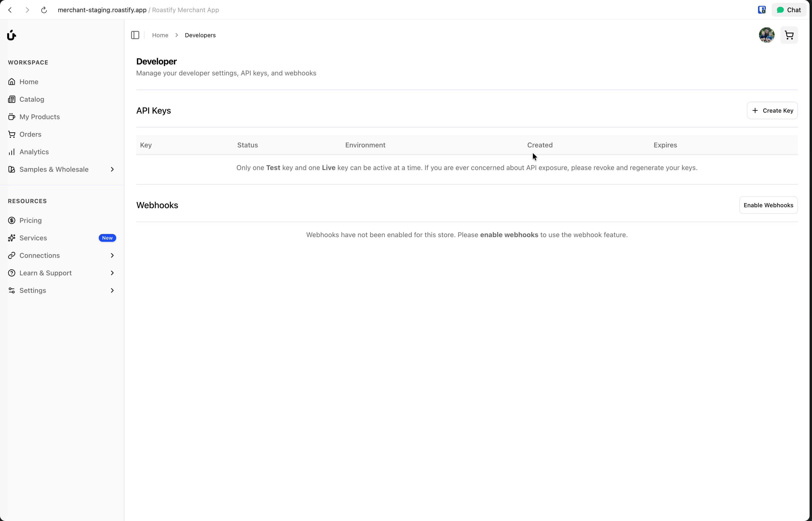Screen dimensions: 812x521
Task: Click Home breadcrumb link
Action: click(x=160, y=35)
